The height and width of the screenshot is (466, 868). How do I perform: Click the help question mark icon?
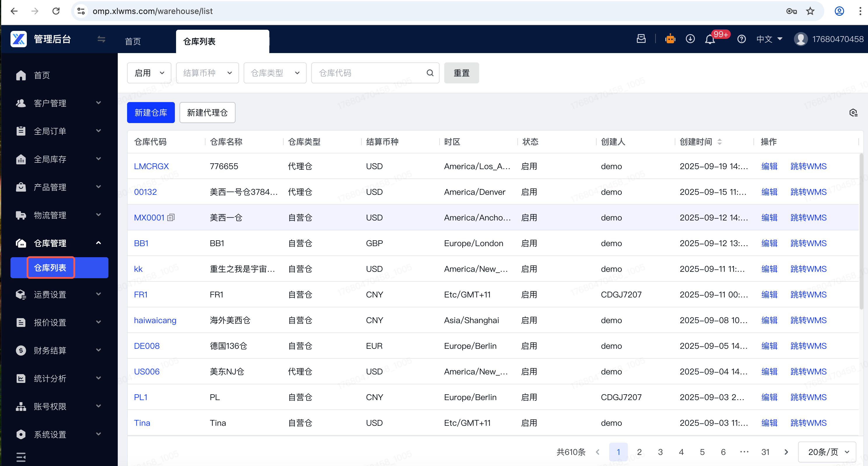pos(741,39)
